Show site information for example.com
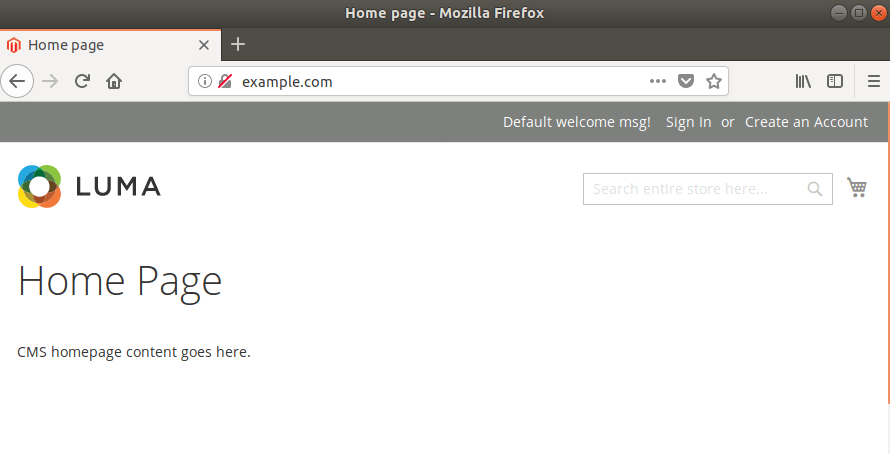 205,82
